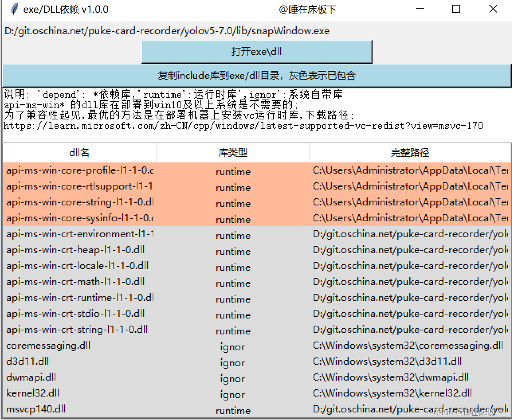
Task: Select the dwmapi.dll row
Action: tap(257, 377)
